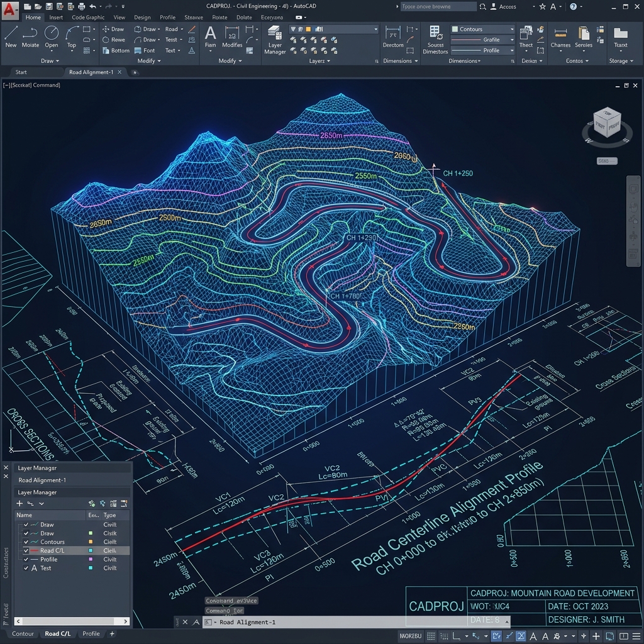Toggle Profile layer checkbox
The height and width of the screenshot is (644, 644).
(26, 559)
